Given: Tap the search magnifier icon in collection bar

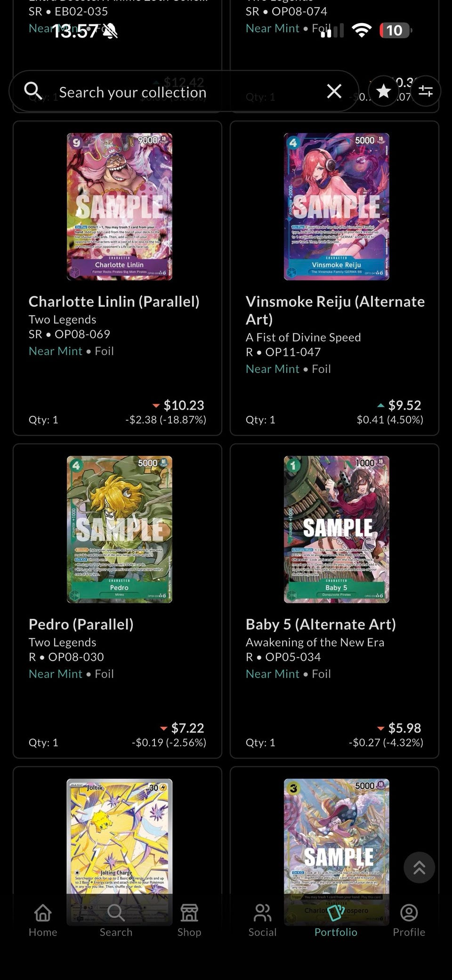Looking at the screenshot, I should pyautogui.click(x=33, y=90).
